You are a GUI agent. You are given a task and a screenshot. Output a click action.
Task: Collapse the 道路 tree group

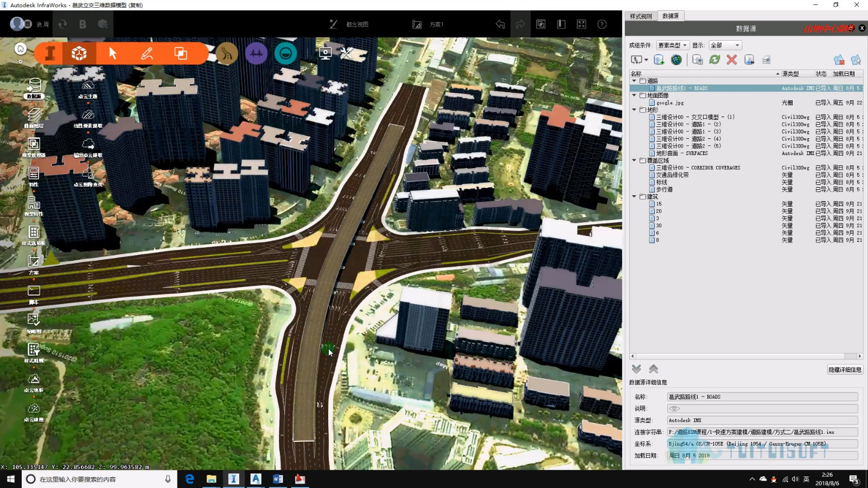coord(634,81)
